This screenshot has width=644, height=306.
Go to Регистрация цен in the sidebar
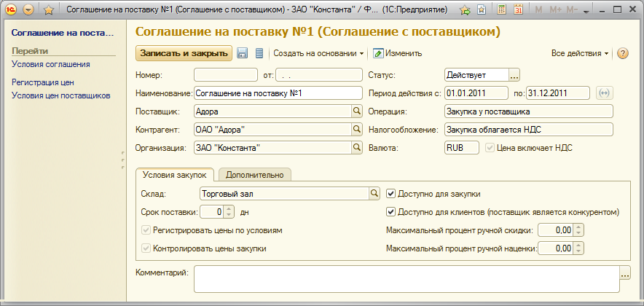pos(43,82)
